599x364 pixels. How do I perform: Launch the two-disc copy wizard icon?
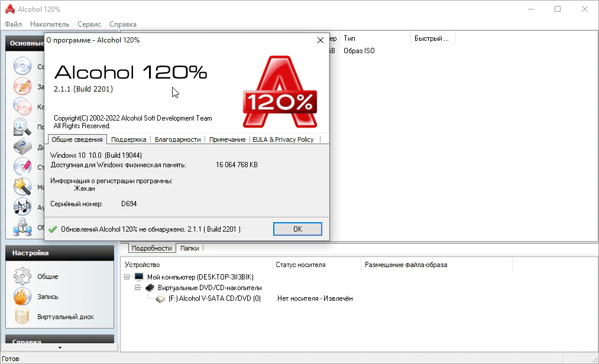pos(22,106)
